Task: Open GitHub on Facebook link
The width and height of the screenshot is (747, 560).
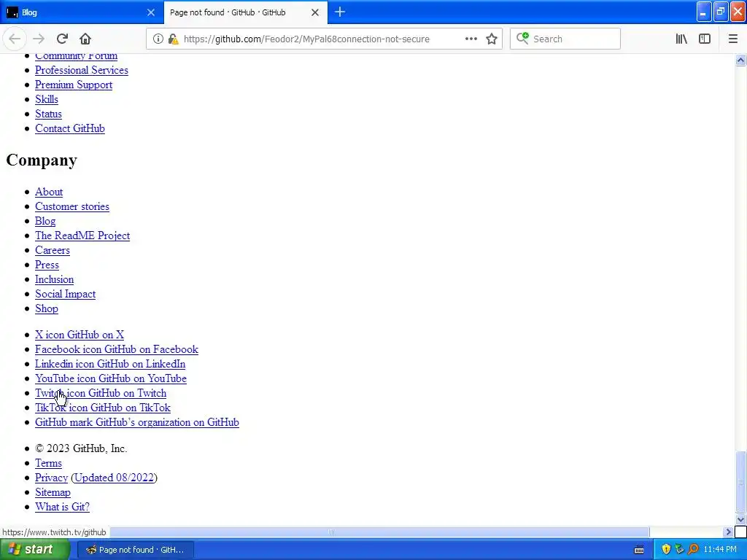Action: 117,349
